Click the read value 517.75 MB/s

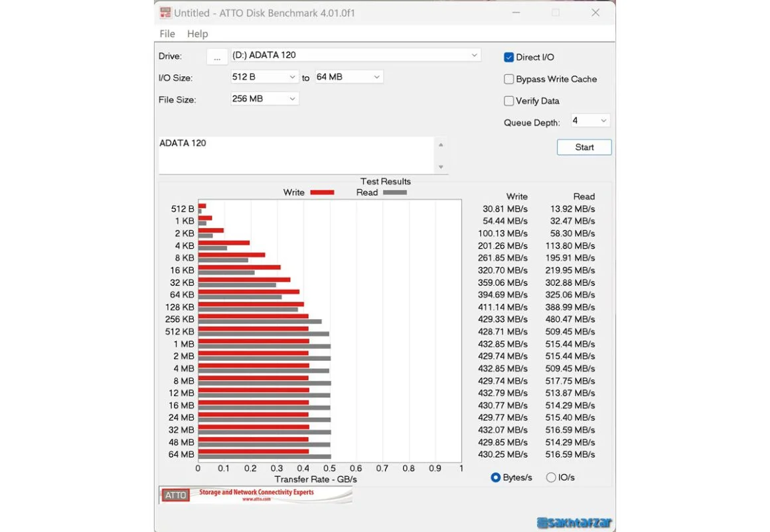[x=570, y=381]
